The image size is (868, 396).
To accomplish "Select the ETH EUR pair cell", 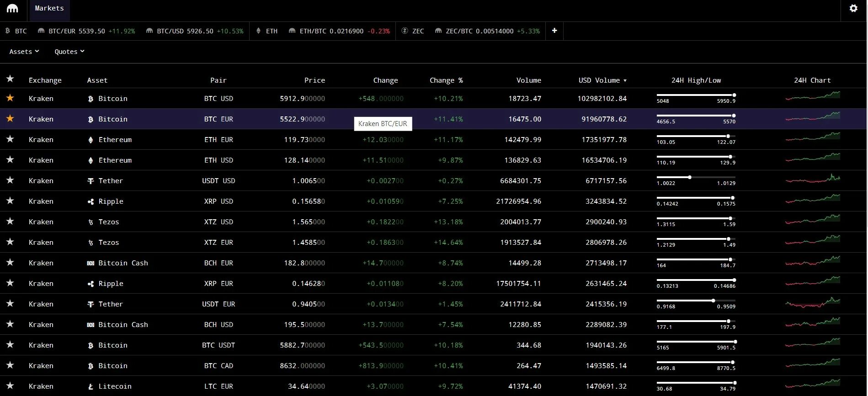I will pyautogui.click(x=218, y=140).
